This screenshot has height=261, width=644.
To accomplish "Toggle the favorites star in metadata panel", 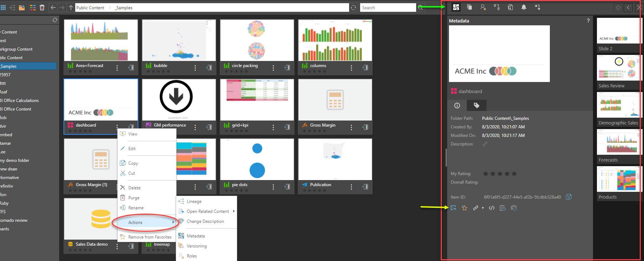I will (464, 208).
